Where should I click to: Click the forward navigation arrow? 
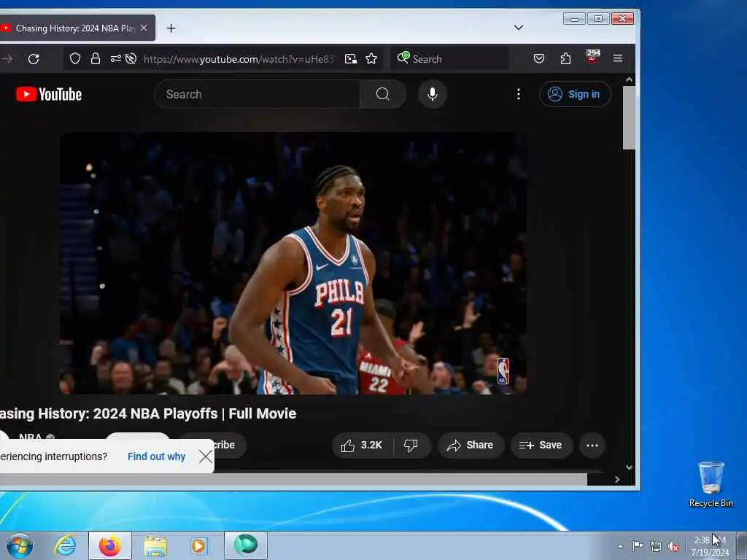[7, 59]
